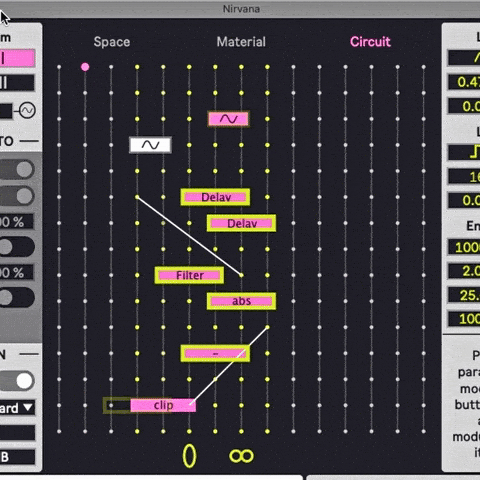Select the Filter module
The image size is (480, 480).
189,275
